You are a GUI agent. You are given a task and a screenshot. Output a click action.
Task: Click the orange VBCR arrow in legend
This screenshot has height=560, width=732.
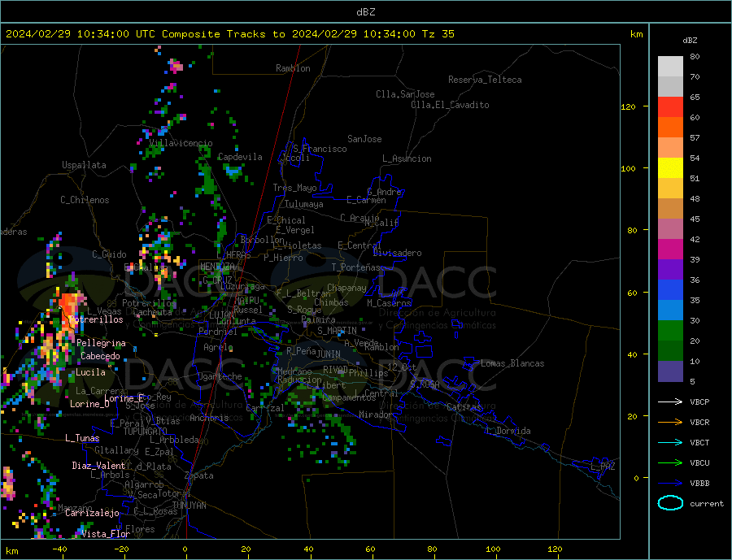[670, 423]
